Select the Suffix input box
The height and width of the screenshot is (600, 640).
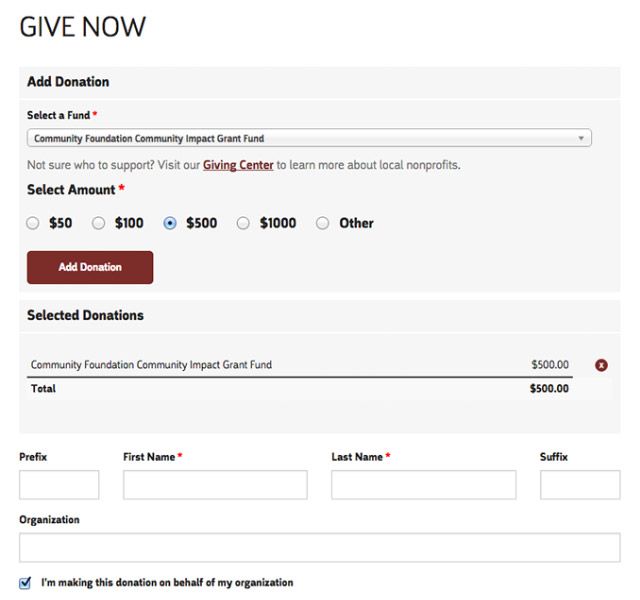(580, 485)
